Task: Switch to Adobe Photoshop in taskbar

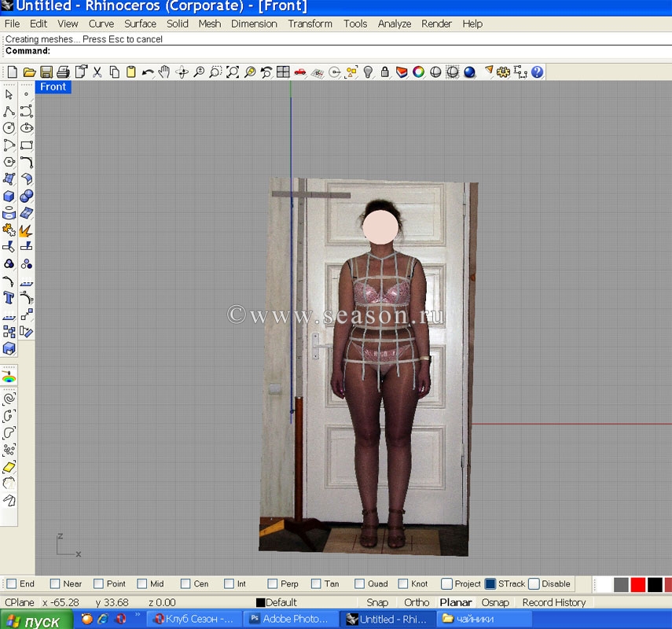Action: tap(289, 619)
